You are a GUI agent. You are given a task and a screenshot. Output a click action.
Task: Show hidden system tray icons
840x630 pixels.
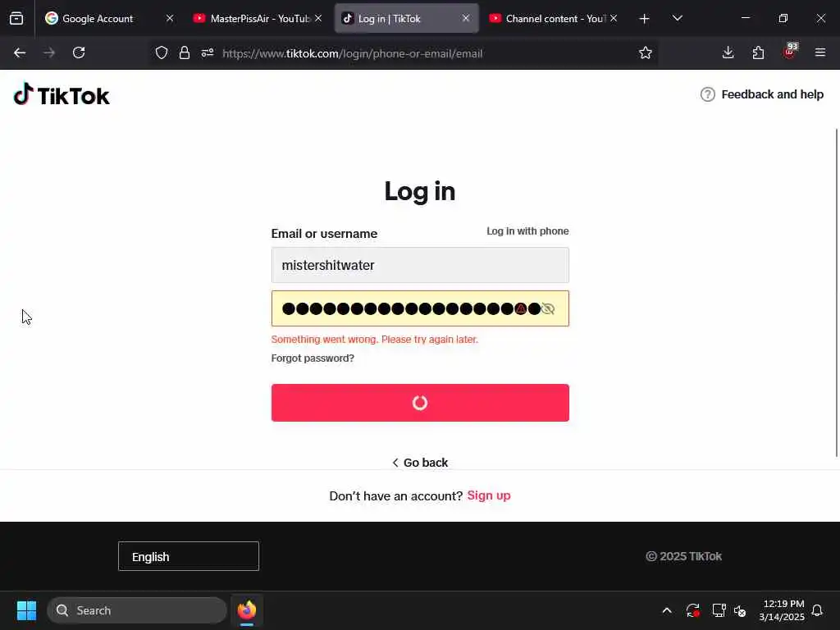pyautogui.click(x=667, y=610)
